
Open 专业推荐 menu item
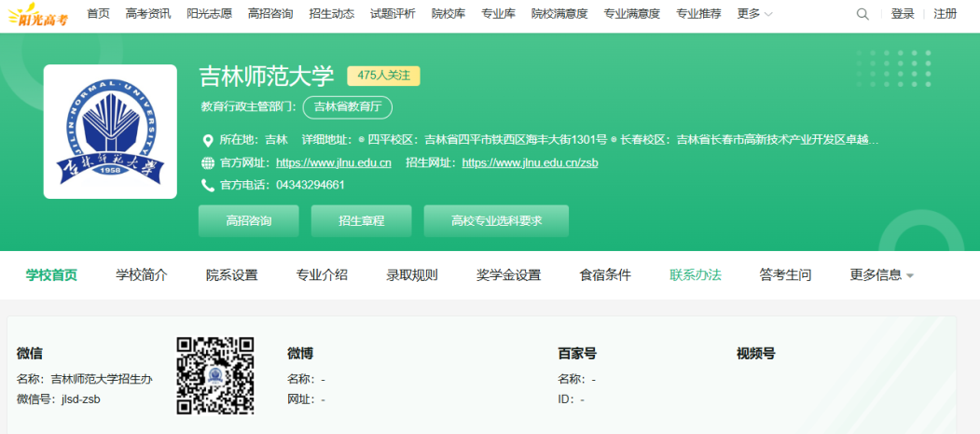pos(698,14)
